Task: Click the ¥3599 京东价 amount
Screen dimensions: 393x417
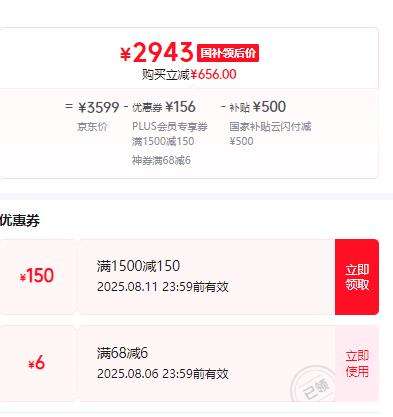Action: point(98,107)
